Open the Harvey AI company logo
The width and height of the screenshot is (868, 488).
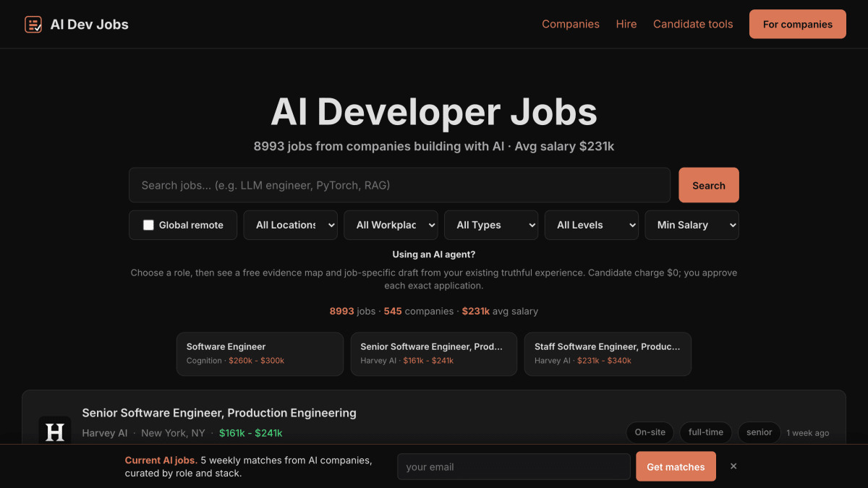point(55,432)
